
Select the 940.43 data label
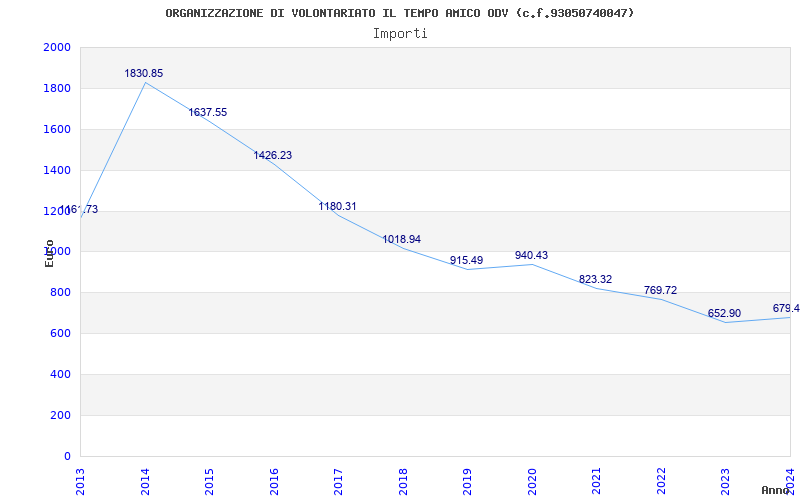(531, 255)
